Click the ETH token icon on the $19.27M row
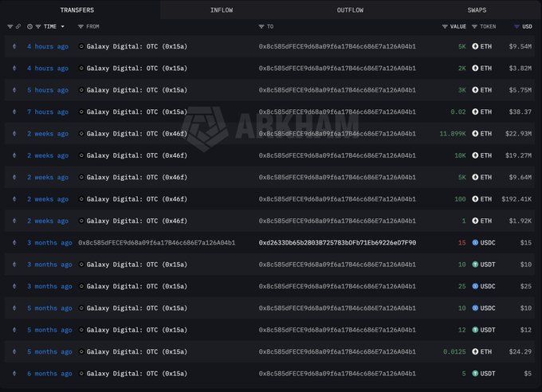The image size is (542, 392). 475,155
